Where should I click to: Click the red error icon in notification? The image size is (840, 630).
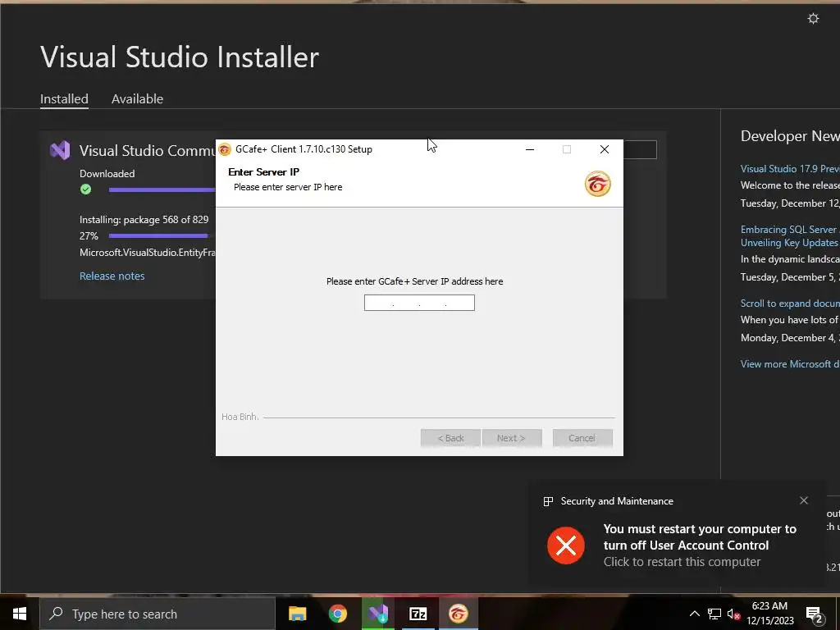[x=566, y=546]
